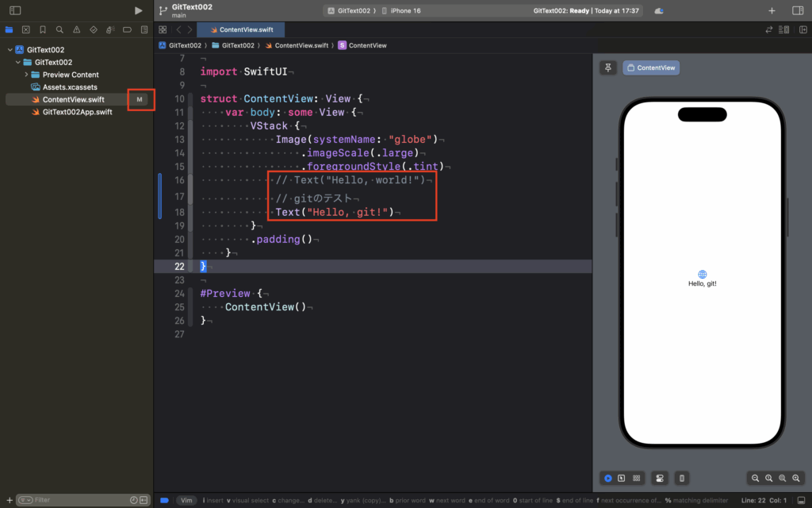
Task: Show only recent files clock filter
Action: click(133, 500)
